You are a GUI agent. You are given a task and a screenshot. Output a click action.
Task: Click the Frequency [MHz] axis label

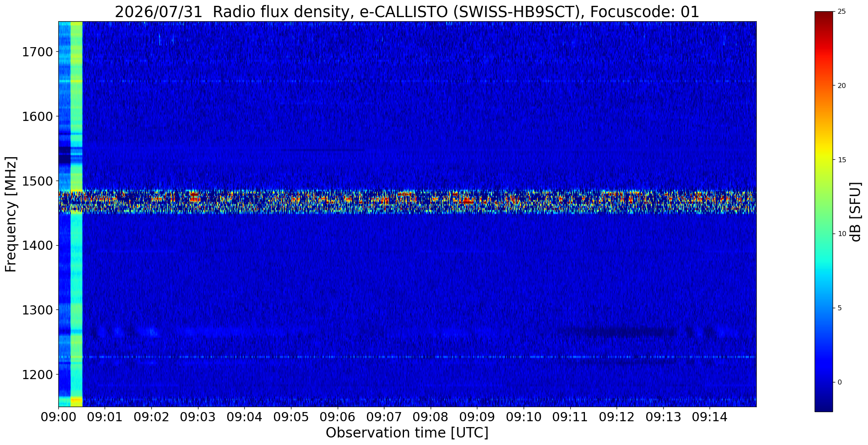(11, 214)
